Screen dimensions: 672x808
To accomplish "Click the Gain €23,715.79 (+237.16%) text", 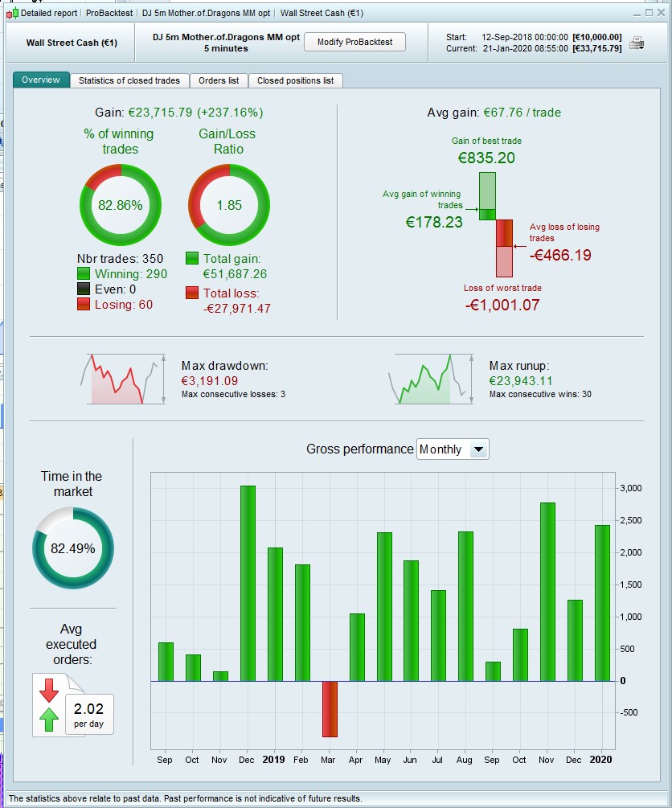I will pos(178,113).
